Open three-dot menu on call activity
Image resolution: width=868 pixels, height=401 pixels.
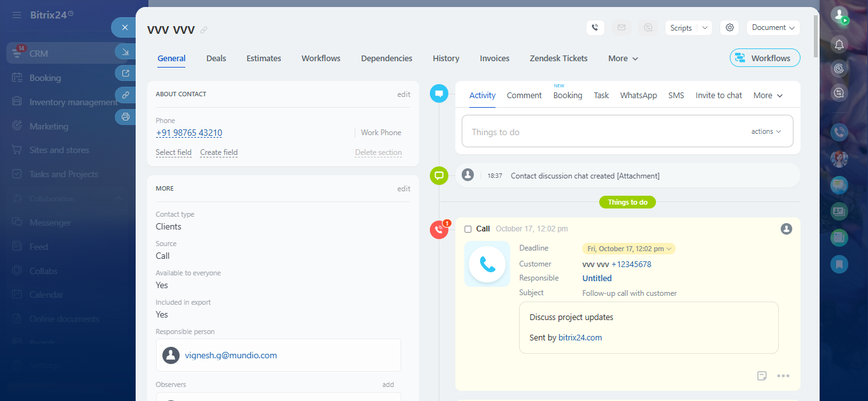tap(783, 375)
